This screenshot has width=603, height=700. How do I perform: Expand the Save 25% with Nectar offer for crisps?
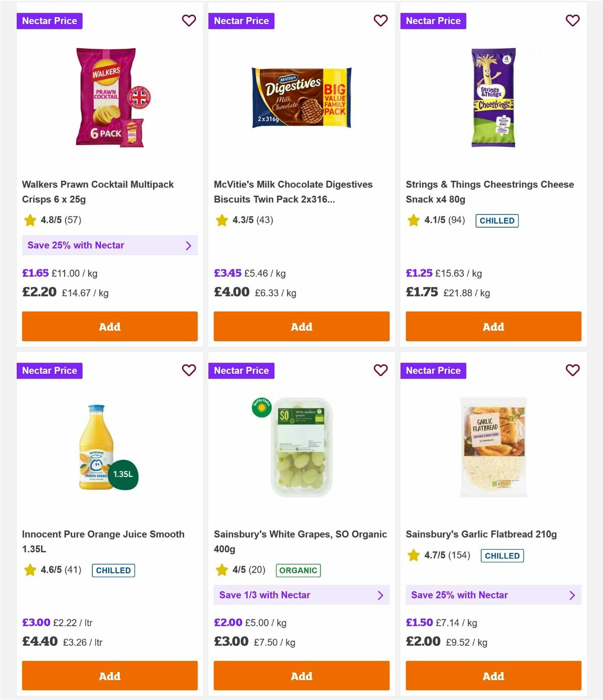110,245
